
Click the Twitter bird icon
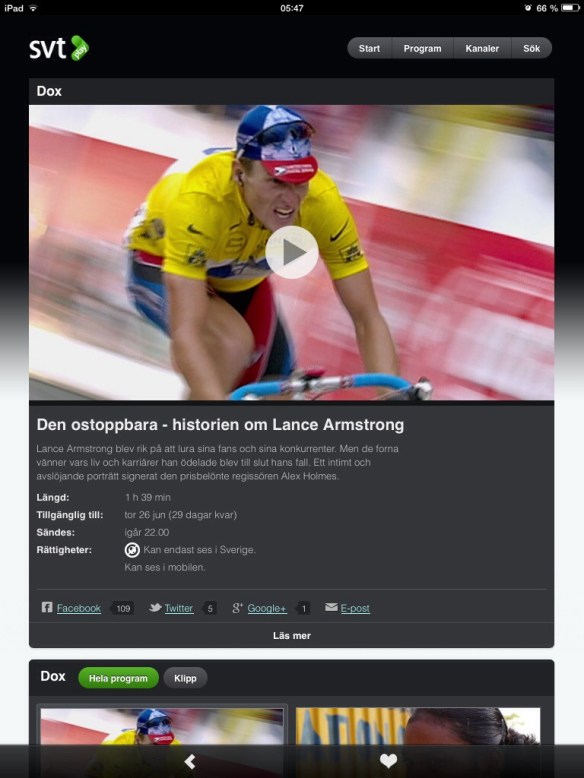pos(155,607)
